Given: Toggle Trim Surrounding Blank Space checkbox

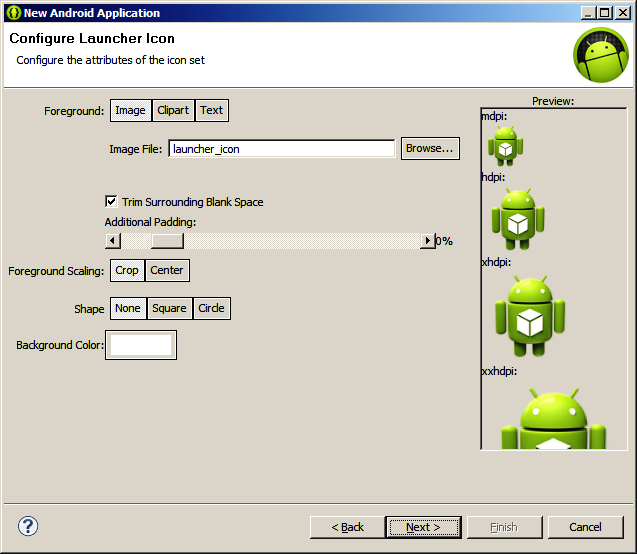Looking at the screenshot, I should click(111, 201).
